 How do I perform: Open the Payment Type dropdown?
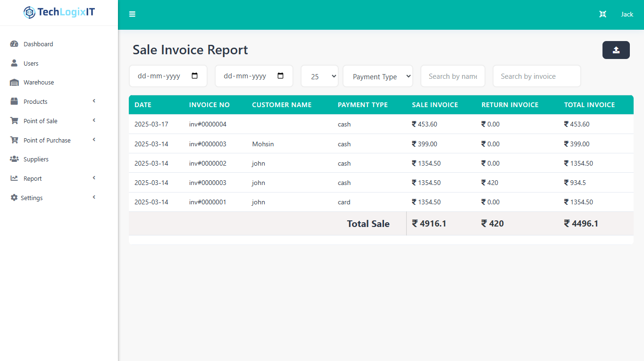[x=377, y=76]
